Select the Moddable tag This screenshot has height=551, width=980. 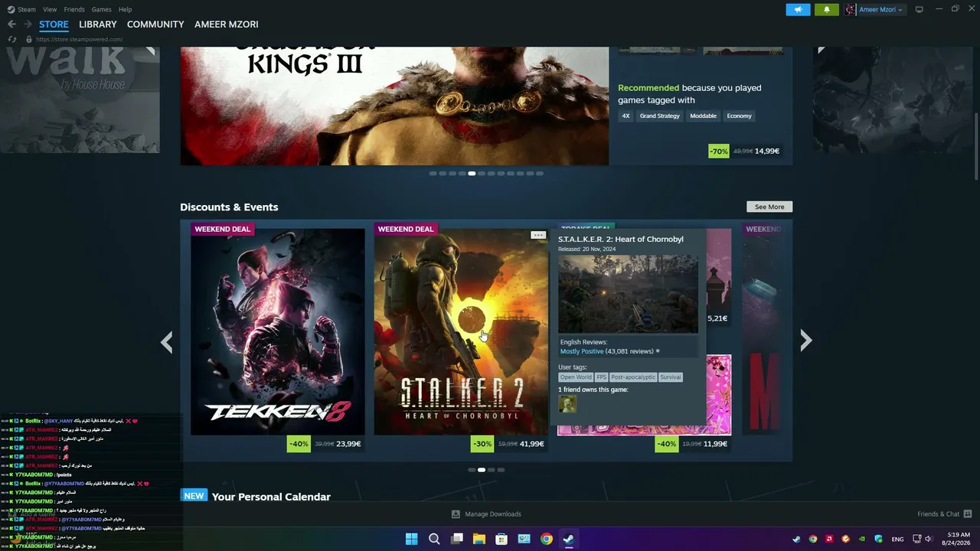point(703,116)
